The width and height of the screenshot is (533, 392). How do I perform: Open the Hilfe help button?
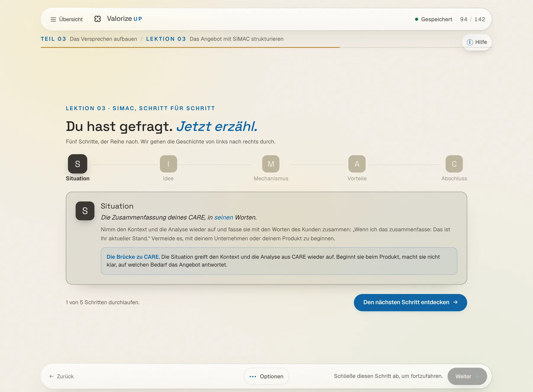477,42
